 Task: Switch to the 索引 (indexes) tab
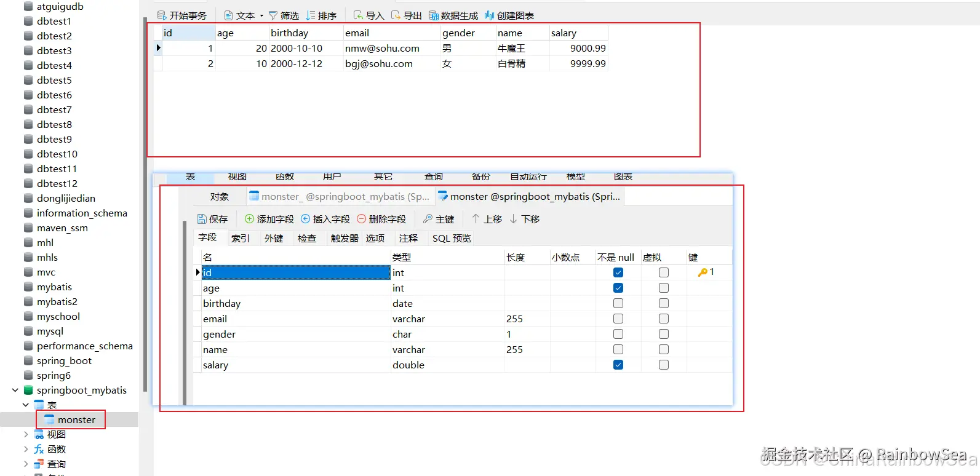click(x=241, y=238)
